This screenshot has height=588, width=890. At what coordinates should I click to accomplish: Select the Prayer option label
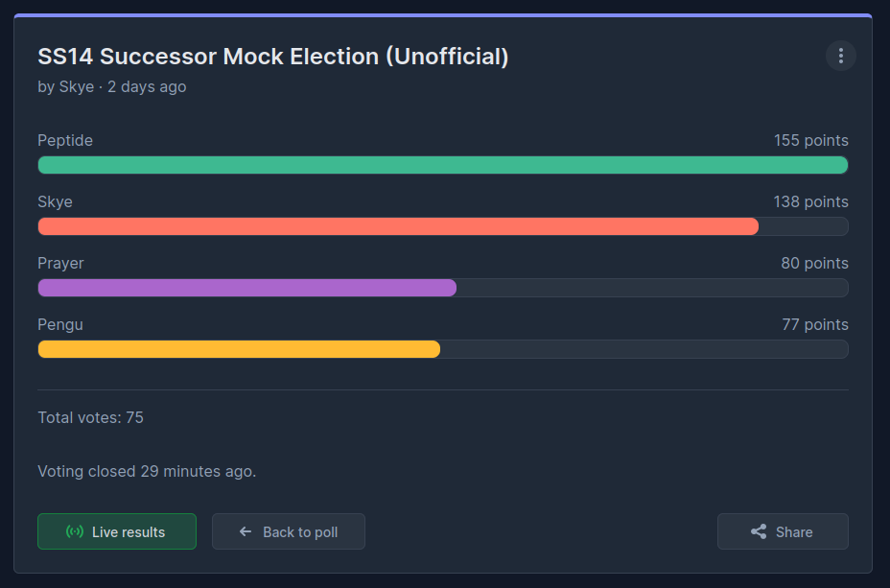[x=60, y=264]
